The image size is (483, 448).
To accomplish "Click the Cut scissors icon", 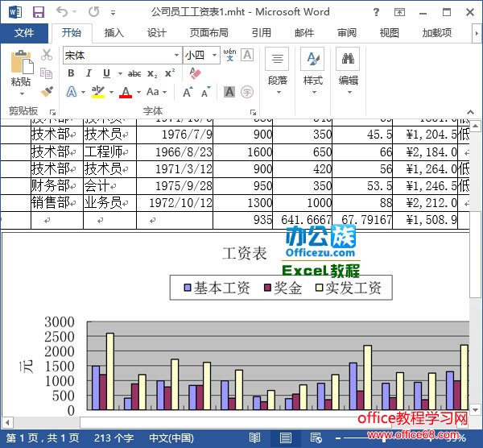I will point(47,55).
